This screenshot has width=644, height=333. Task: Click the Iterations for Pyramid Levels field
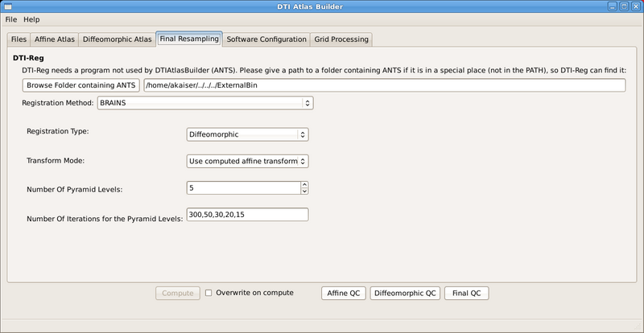click(247, 214)
